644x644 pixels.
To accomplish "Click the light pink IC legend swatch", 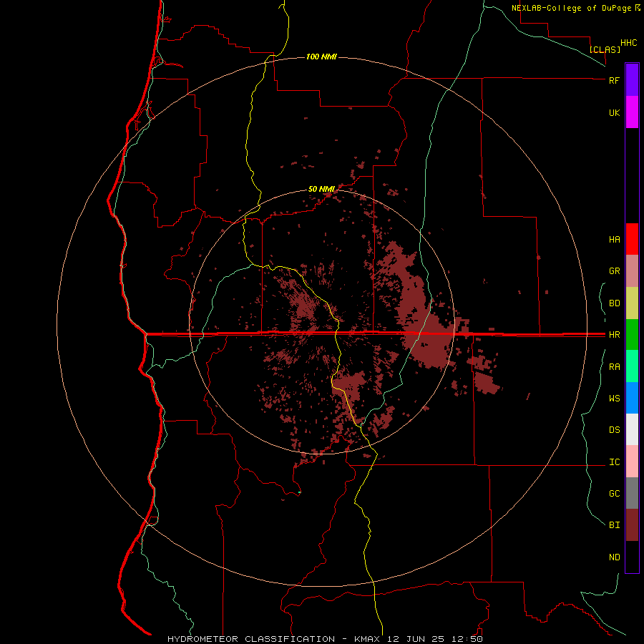I will [632, 462].
